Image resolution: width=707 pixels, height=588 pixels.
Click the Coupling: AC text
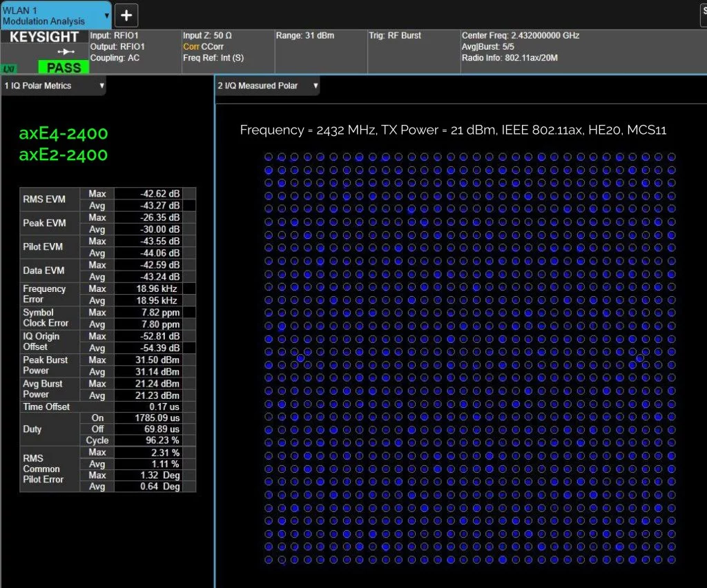point(115,58)
